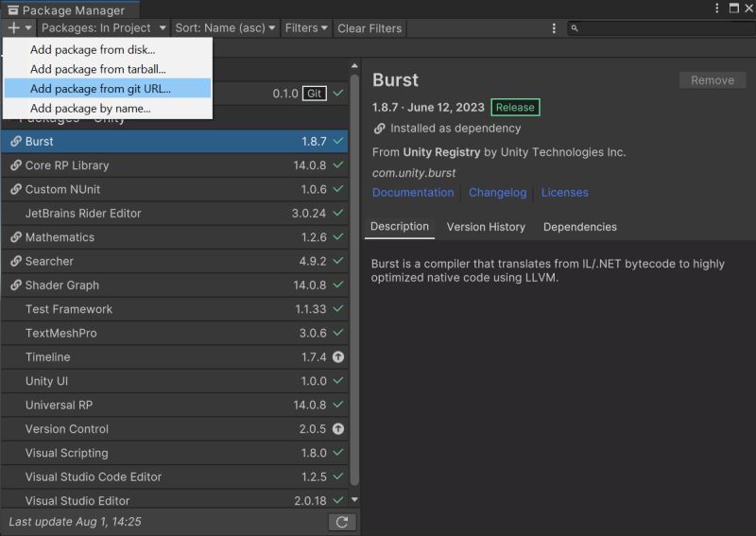Screen dimensions: 756x536
Task: Click the Remove button for Burst
Action: pos(713,80)
